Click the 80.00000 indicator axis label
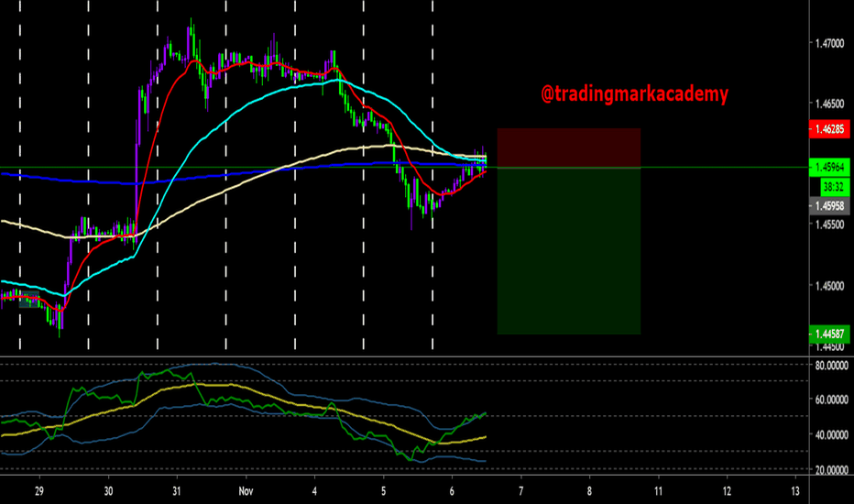This screenshot has height=504, width=854. pos(832,366)
